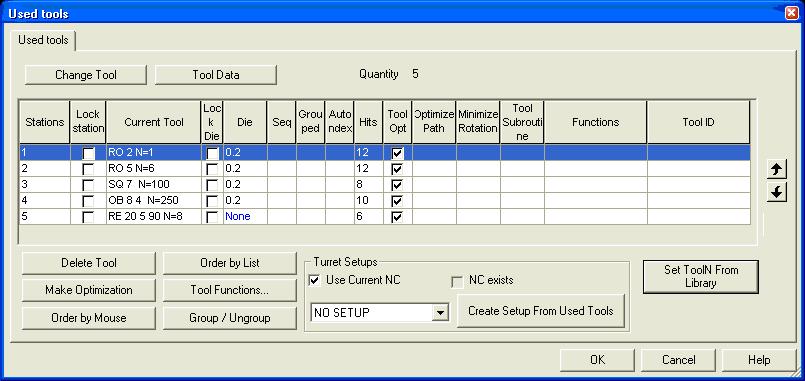
Task: Confirm with the OK button
Action: coord(597,360)
